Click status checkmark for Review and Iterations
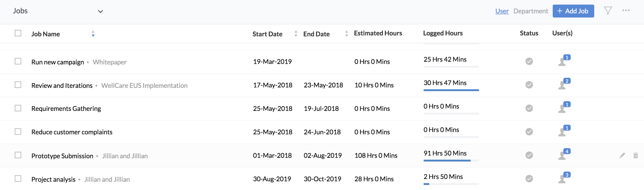Image resolution: width=644 pixels, height=190 pixels. (x=529, y=85)
